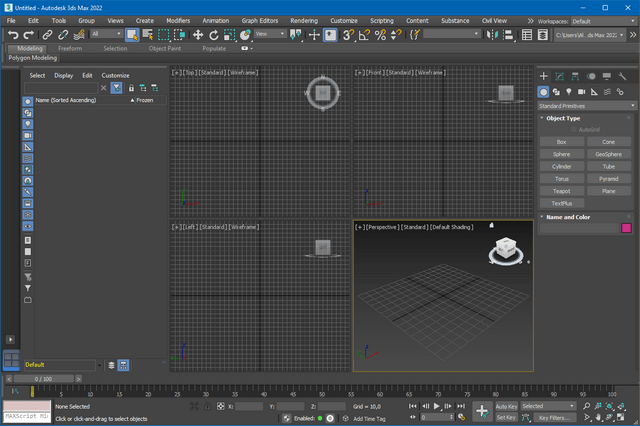The width and height of the screenshot is (640, 426).
Task: Activate the Select and Rotate tool
Action: tap(213, 34)
